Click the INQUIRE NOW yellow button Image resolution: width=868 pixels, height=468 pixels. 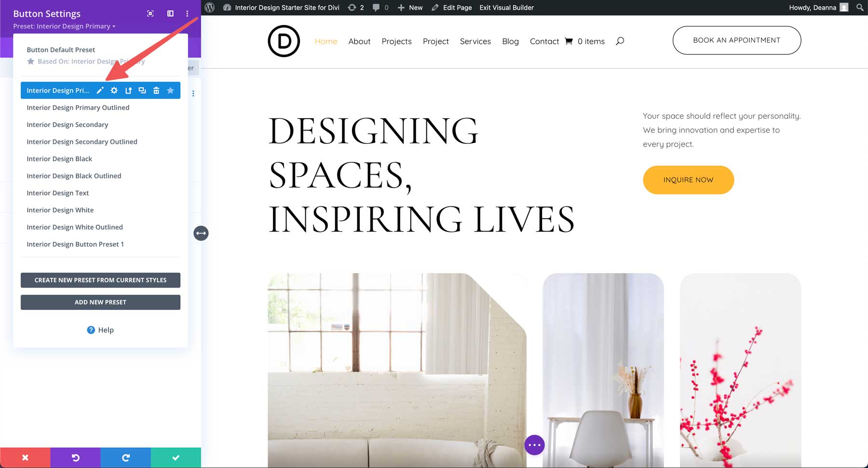[688, 179]
